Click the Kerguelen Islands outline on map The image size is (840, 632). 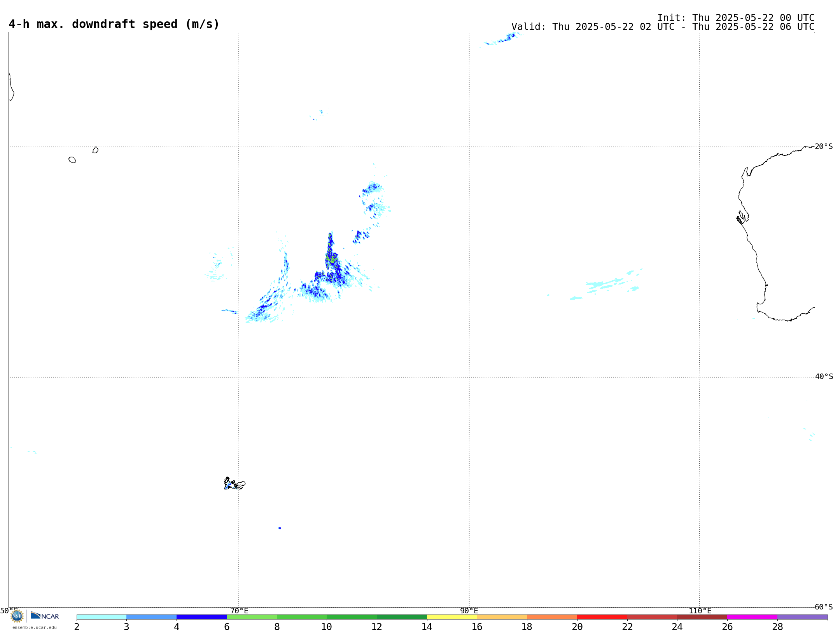click(x=234, y=484)
